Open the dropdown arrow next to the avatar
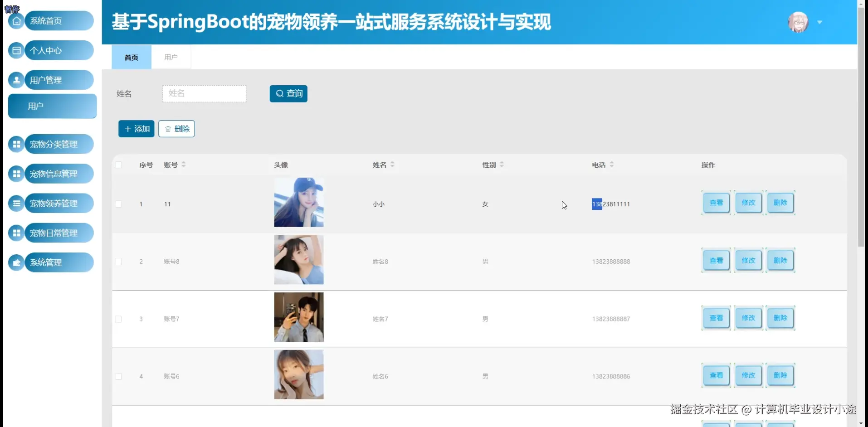Image resolution: width=868 pixels, height=427 pixels. click(x=819, y=22)
